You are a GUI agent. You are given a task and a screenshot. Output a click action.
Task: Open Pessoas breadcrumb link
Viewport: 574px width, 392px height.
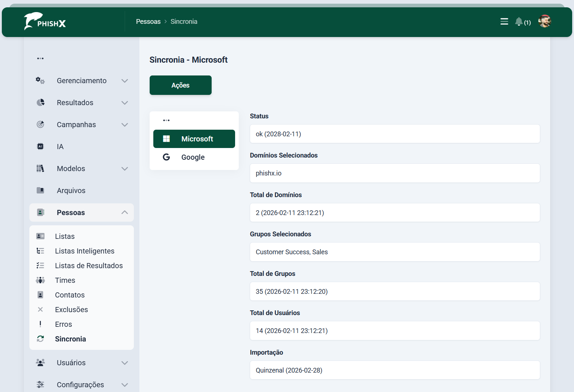tap(148, 22)
